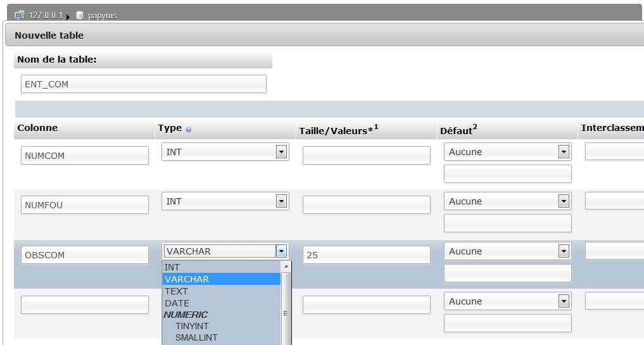Click the 127.0.0.1 server icon
644x345 pixels.
(19, 15)
